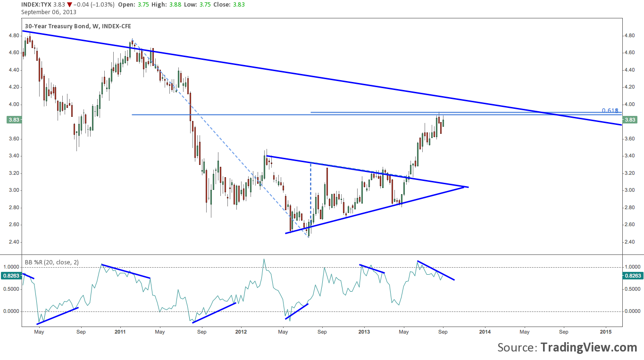The image size is (644, 360).
Task: Click the 3.00 label on the left price axis
Action: click(13, 190)
